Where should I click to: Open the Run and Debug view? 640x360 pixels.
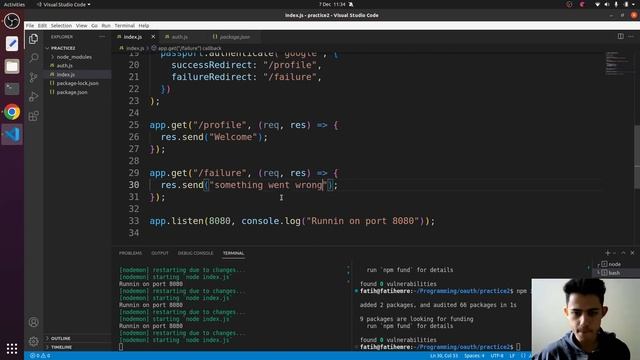[x=33, y=97]
